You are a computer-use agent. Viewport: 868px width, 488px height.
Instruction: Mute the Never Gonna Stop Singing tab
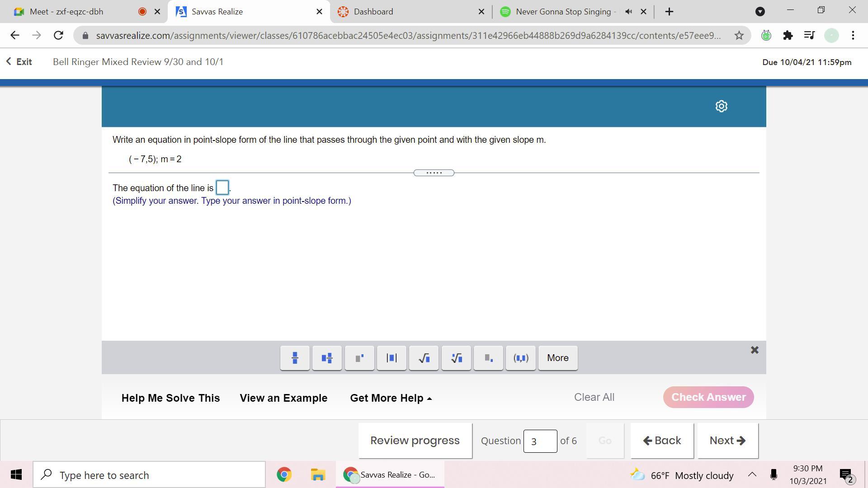[628, 12]
